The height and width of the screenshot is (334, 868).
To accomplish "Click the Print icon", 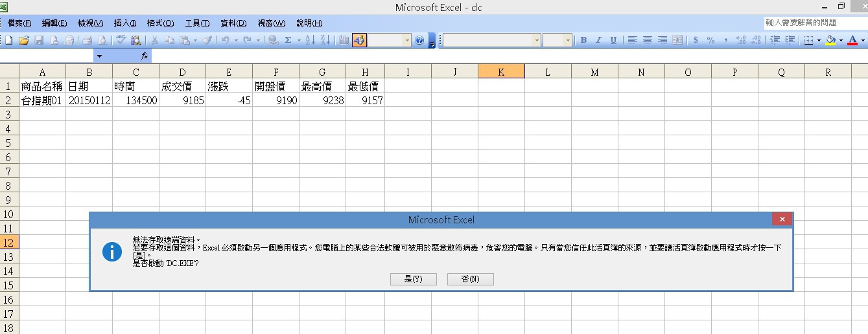I will (x=87, y=40).
